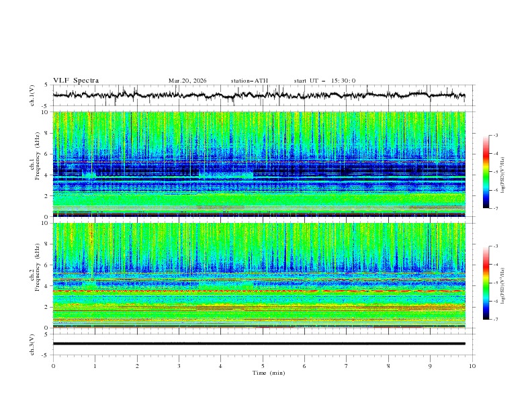Screen dimensions: 532x411
Task: Click the 'start UT = 15:30:0' label
Action: click(324, 81)
